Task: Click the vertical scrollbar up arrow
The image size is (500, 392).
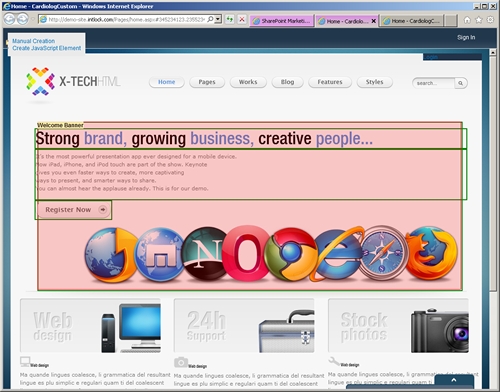Action: coord(493,52)
